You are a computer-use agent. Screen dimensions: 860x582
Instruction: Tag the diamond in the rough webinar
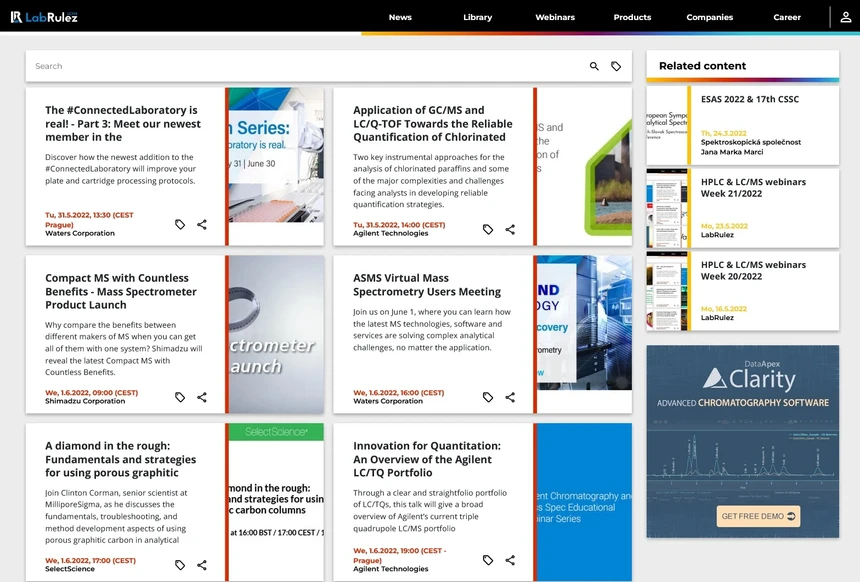180,564
